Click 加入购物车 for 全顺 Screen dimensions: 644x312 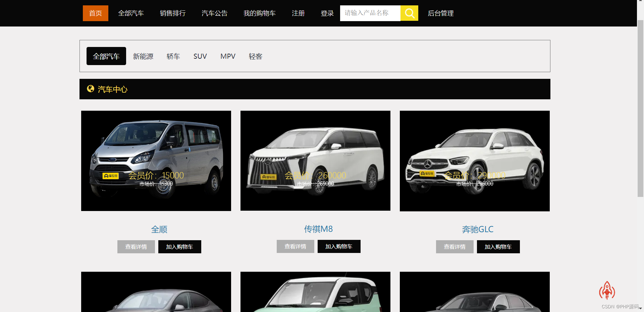click(x=180, y=247)
